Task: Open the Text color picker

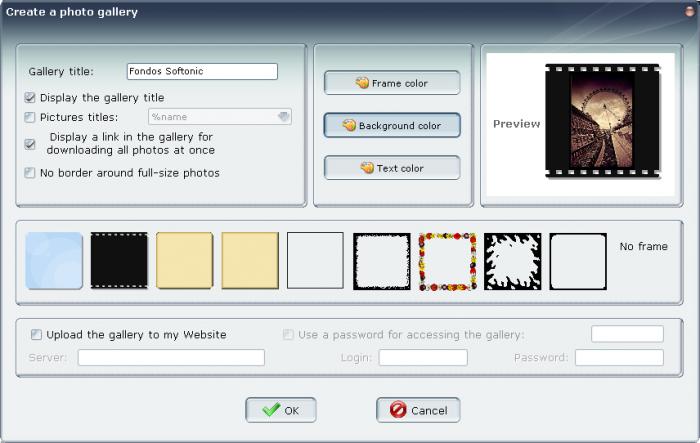Action: point(392,168)
